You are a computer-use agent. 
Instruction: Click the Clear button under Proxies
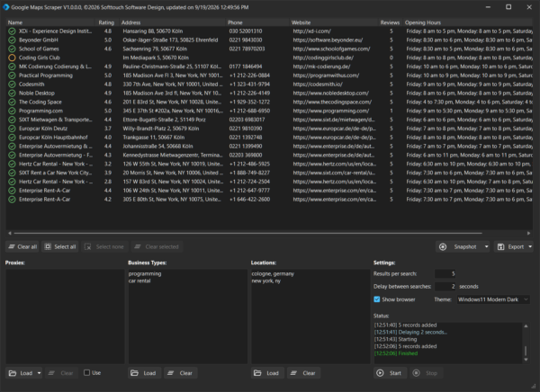click(x=61, y=373)
